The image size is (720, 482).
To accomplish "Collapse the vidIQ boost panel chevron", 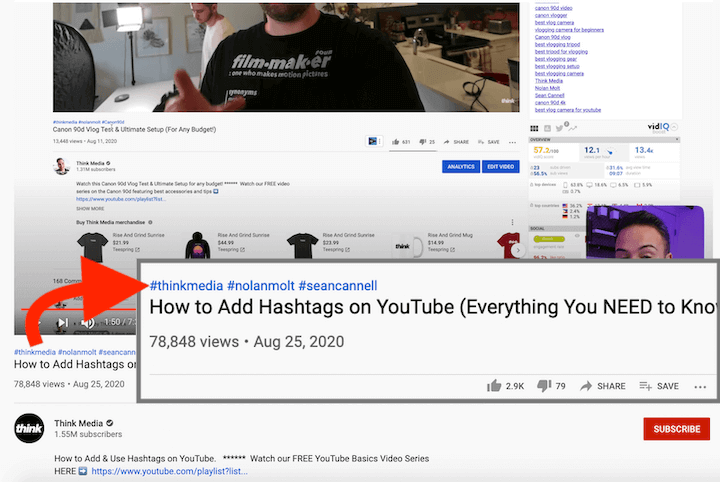I will [675, 127].
